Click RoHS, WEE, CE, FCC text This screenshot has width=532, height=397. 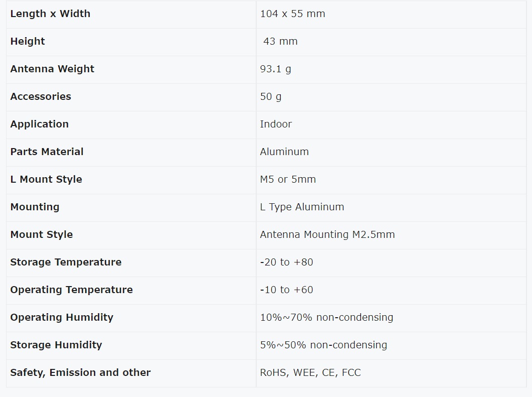[x=310, y=372]
